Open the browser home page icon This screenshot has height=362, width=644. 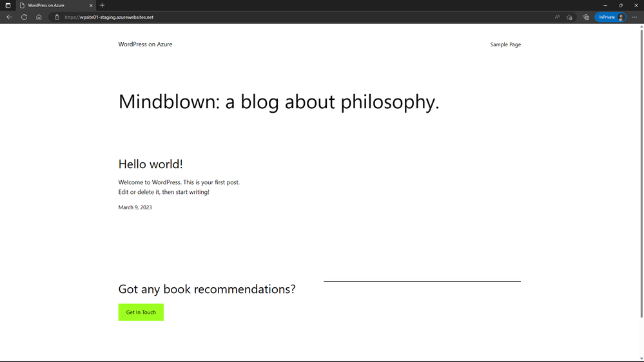(39, 17)
